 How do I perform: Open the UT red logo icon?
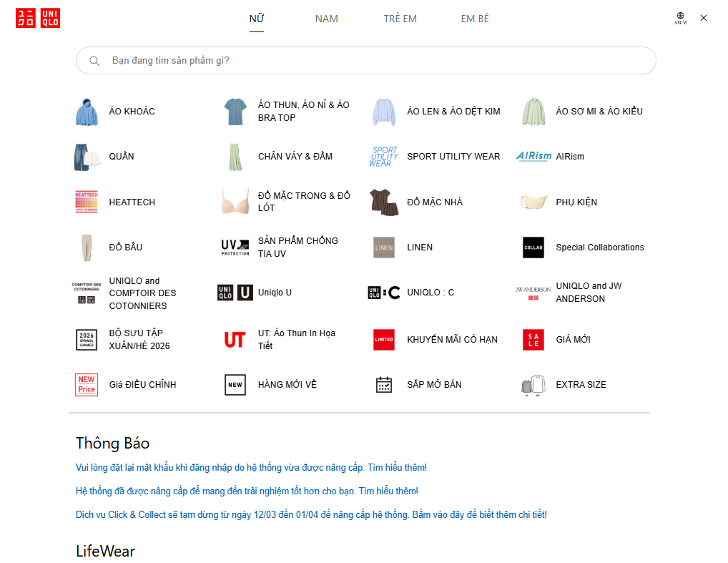coord(235,339)
